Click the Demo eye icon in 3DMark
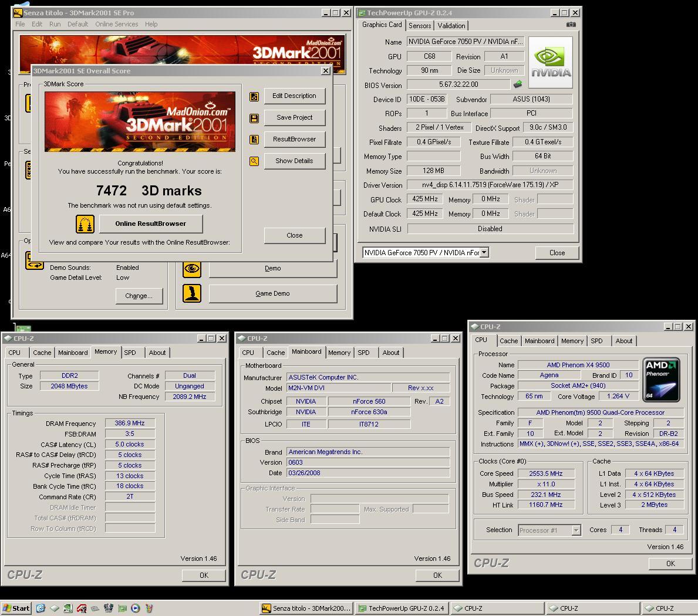698x616 pixels. [x=192, y=269]
